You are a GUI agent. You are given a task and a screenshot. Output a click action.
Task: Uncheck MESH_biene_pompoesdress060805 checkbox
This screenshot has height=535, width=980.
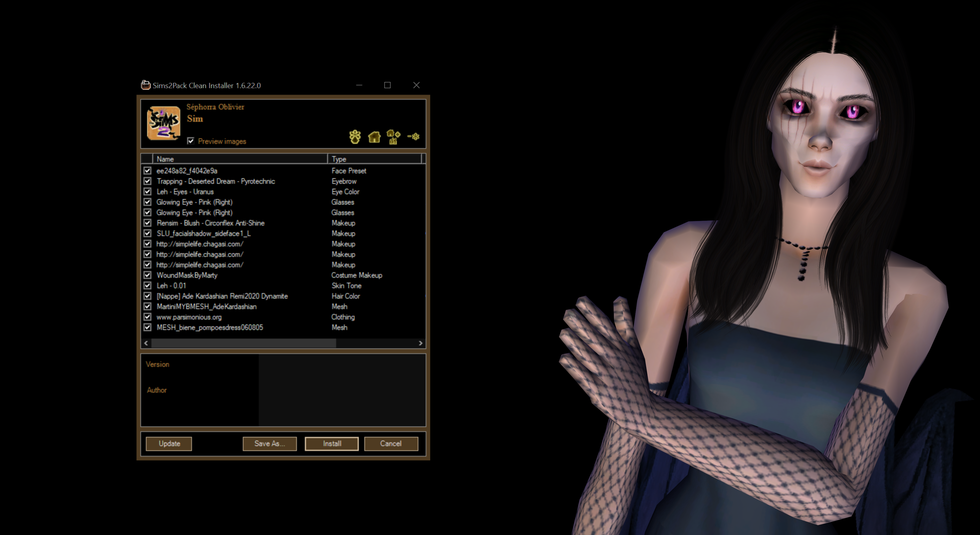tap(147, 327)
